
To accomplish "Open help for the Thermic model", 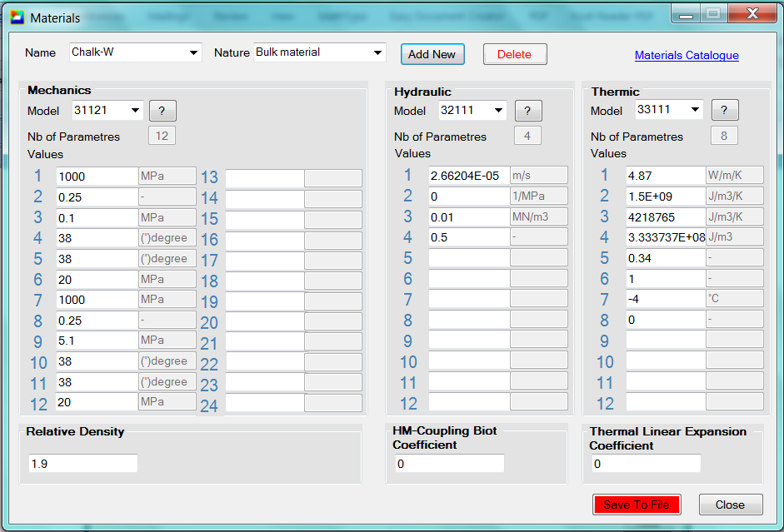I will click(725, 111).
